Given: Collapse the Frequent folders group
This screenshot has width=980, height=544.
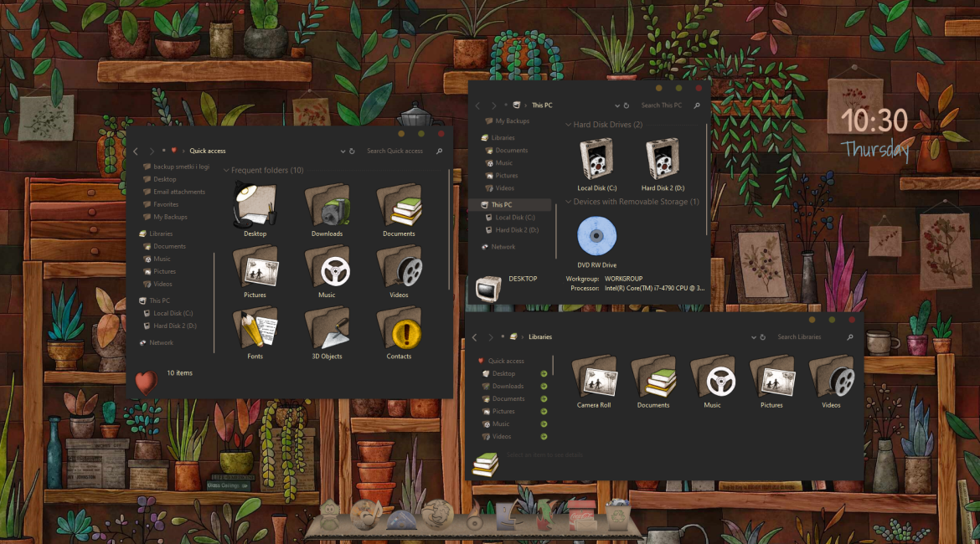Looking at the screenshot, I should (226, 171).
